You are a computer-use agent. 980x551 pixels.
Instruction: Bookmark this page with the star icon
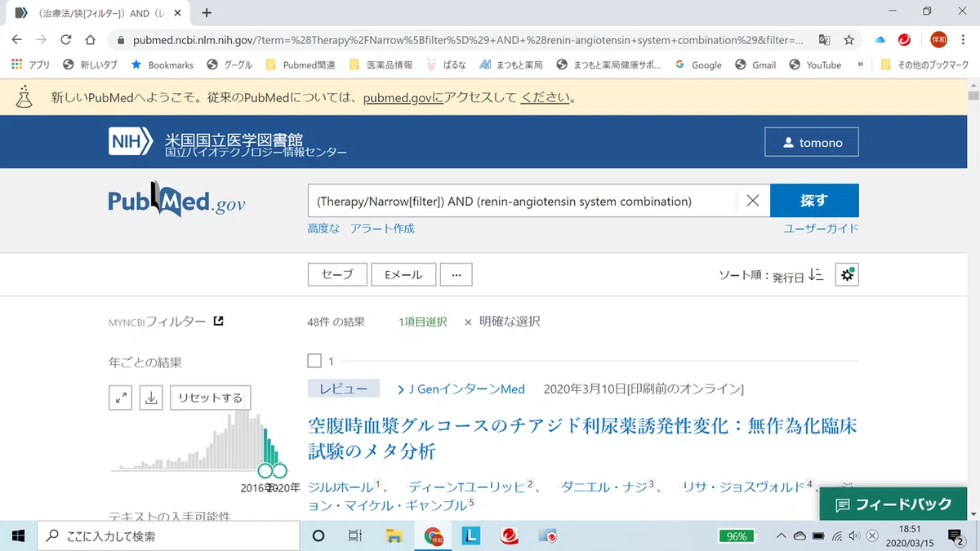(x=849, y=39)
